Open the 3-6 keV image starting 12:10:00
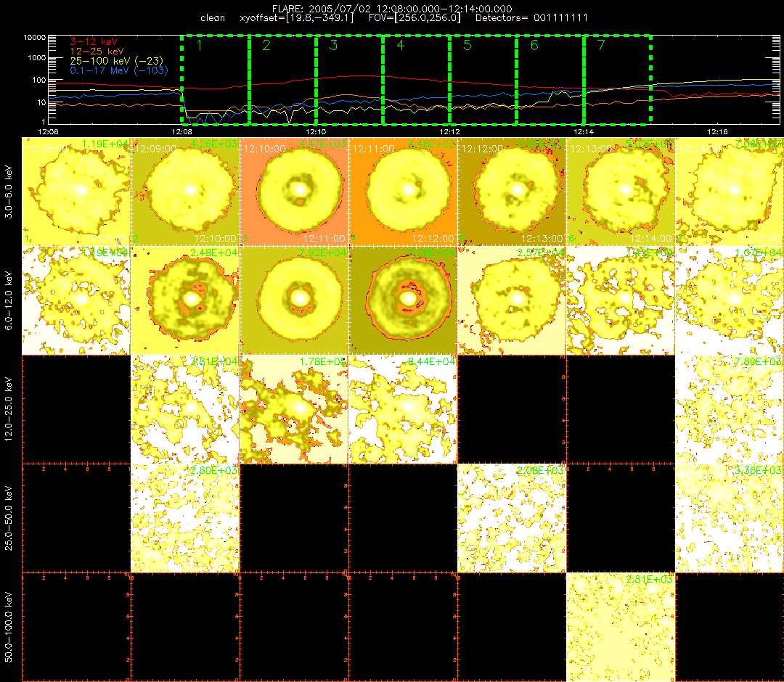This screenshot has width=784, height=682. [x=294, y=192]
